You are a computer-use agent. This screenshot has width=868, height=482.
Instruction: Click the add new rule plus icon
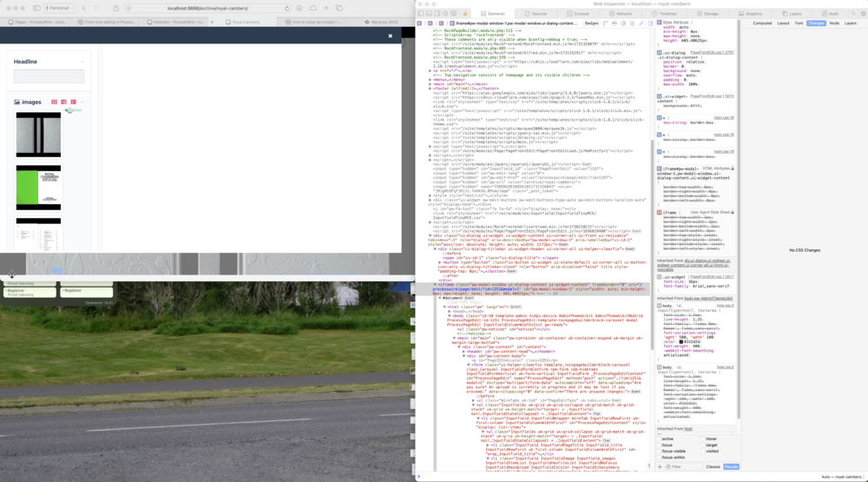(659, 466)
